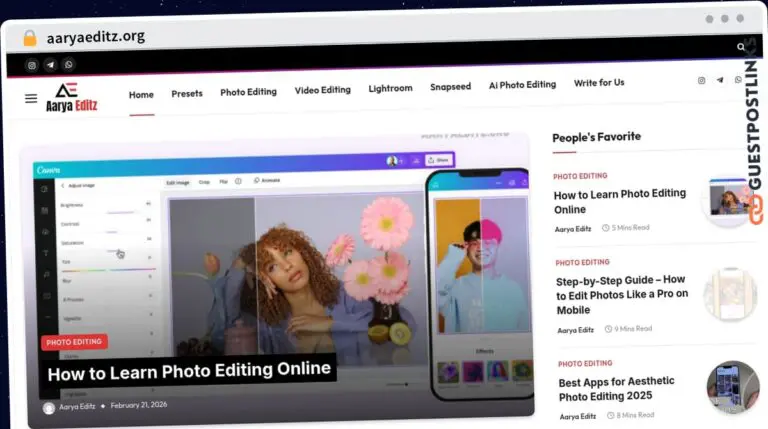Click the Instagram icon in black top bar
Screen dimensions: 768x429
(x=31, y=65)
